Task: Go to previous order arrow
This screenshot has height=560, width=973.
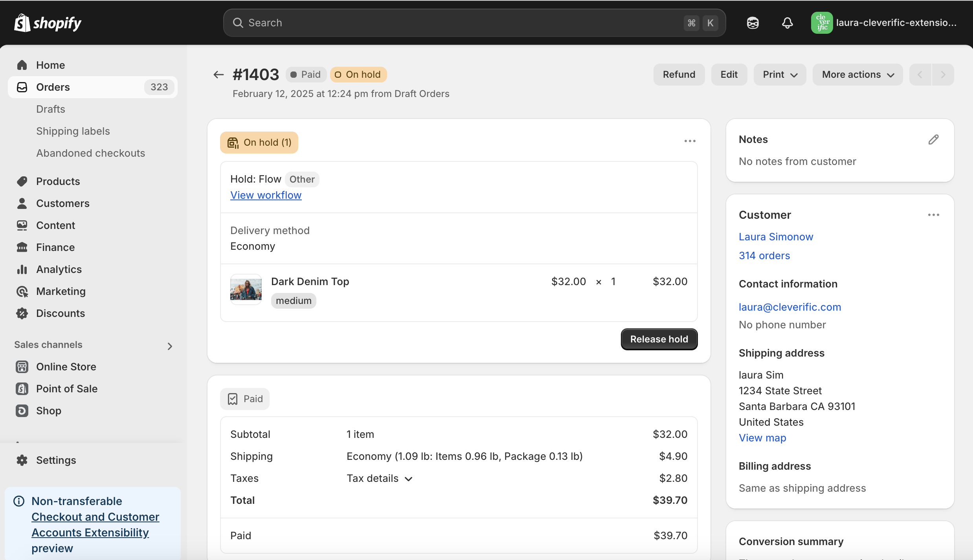Action: tap(920, 74)
